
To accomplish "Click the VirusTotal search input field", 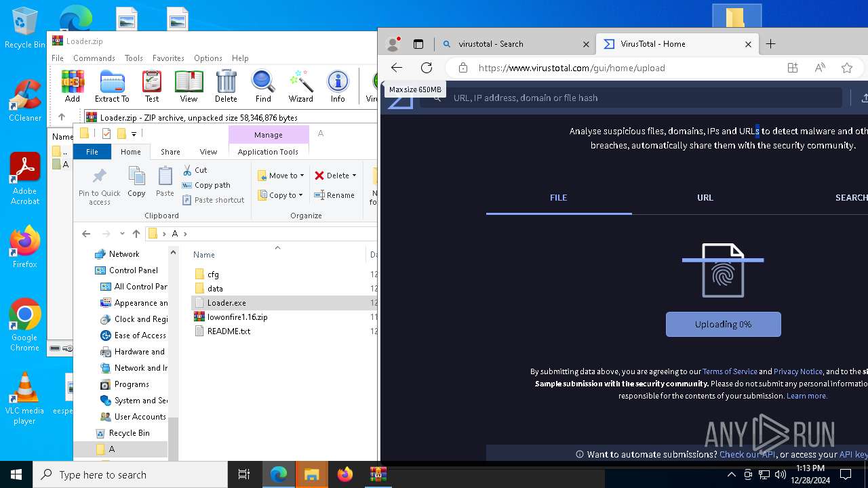I will [x=631, y=98].
